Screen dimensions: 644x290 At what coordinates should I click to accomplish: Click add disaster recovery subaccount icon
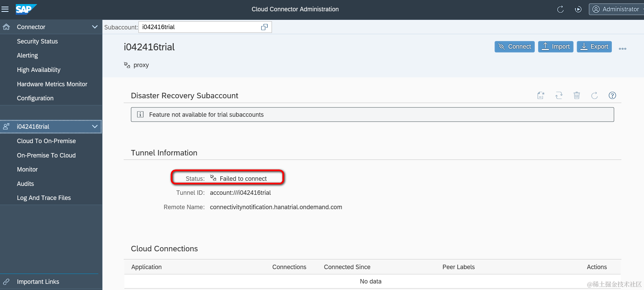tap(541, 96)
